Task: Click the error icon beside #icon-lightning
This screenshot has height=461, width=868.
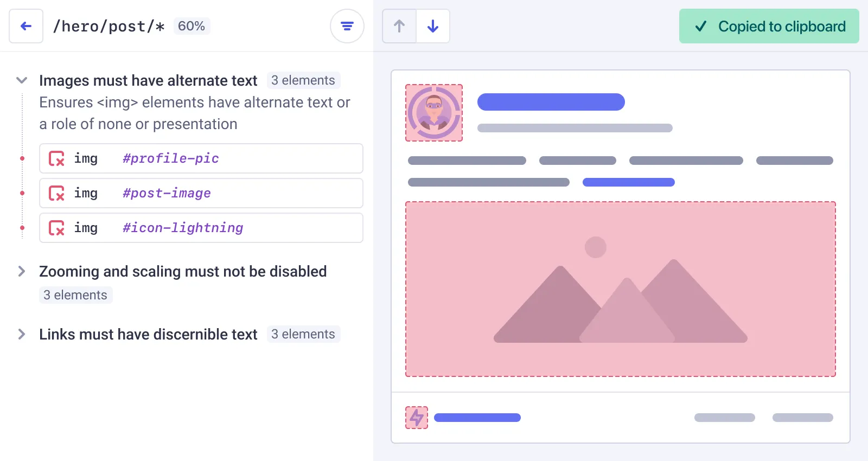Action: [x=56, y=228]
